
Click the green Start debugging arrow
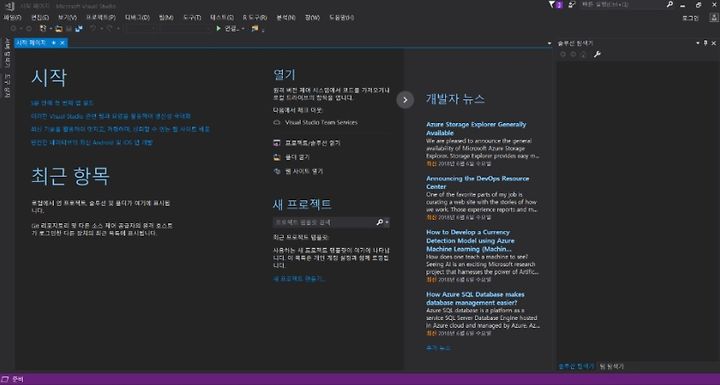pos(219,28)
